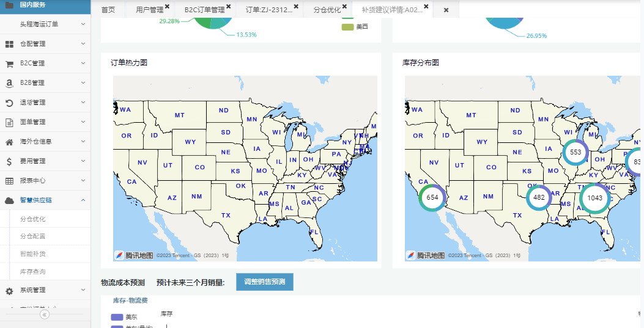Click the grid icon for 仓配管理
This screenshot has width=644, height=328.
point(9,44)
